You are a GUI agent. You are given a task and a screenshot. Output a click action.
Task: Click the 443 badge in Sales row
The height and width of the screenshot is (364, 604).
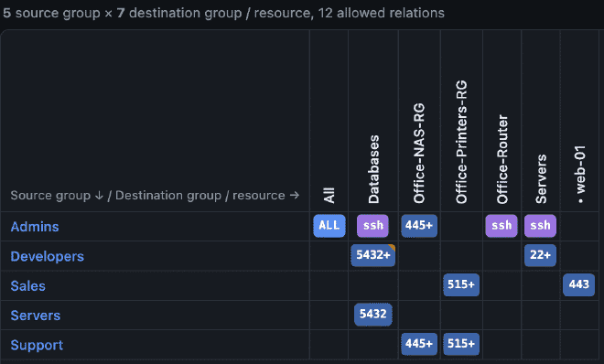tap(578, 285)
